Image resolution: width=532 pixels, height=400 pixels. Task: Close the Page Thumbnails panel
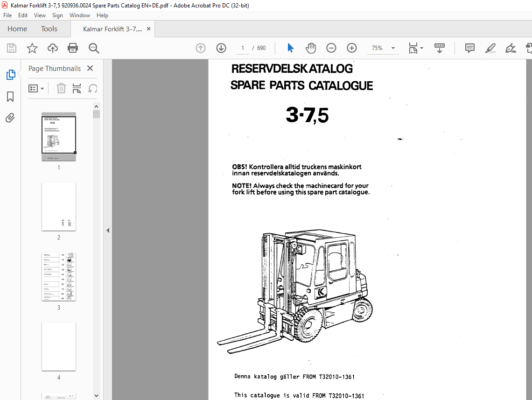click(90, 68)
